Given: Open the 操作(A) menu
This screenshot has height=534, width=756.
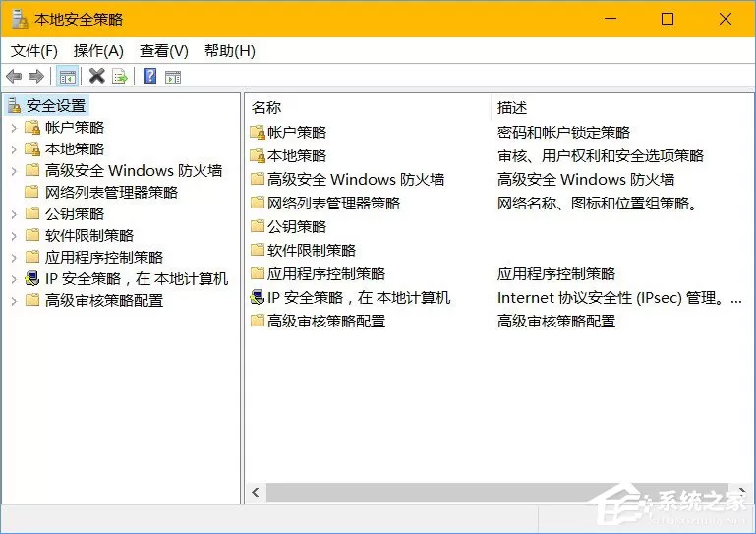Looking at the screenshot, I should coord(98,51).
